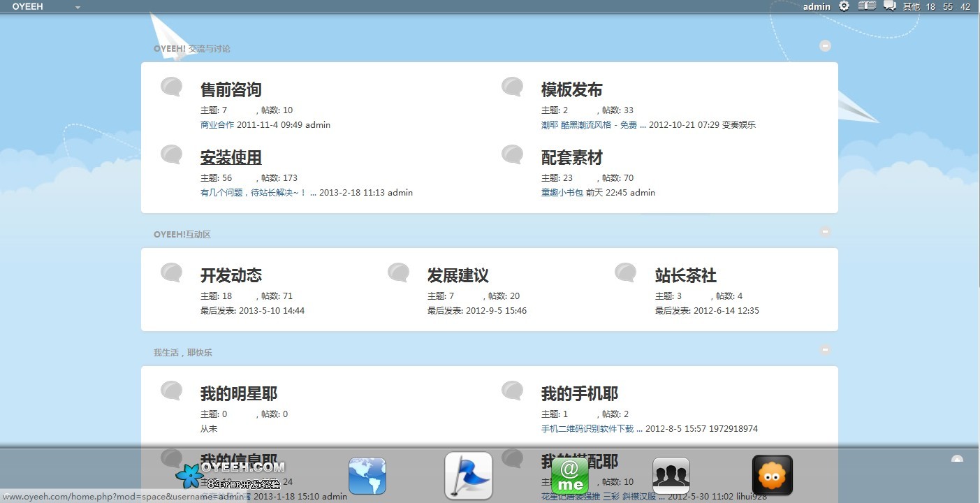Click the speech bubble icon beside 模板发布
This screenshot has width=980, height=503.
pyautogui.click(x=513, y=87)
